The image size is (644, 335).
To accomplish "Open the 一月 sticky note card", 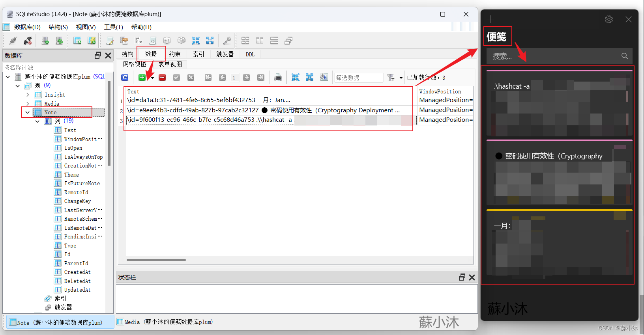I will click(x=560, y=242).
